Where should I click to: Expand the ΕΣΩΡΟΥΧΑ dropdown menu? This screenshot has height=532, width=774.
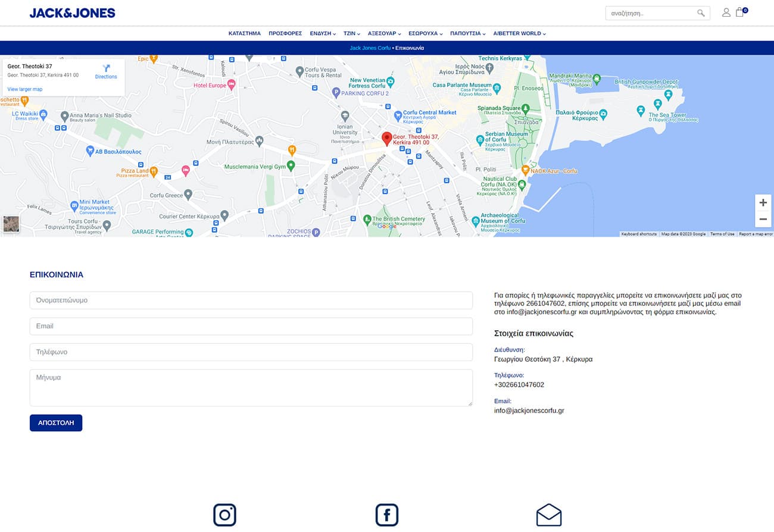(426, 33)
